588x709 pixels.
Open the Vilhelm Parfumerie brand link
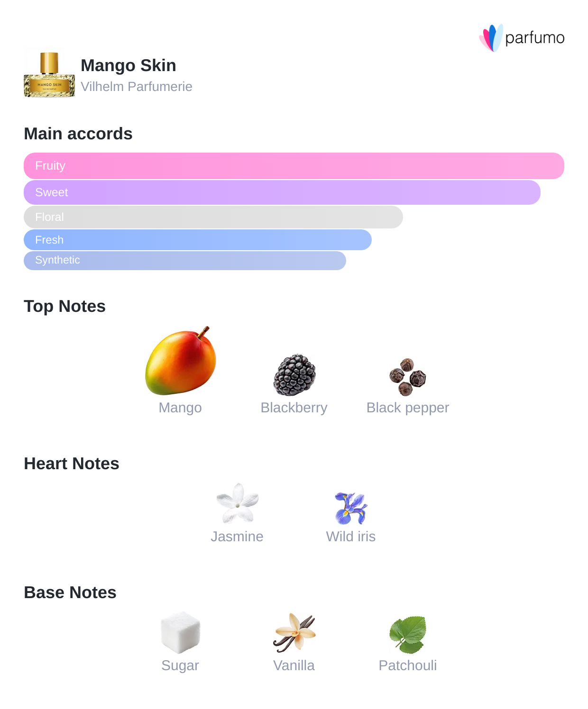coord(137,87)
